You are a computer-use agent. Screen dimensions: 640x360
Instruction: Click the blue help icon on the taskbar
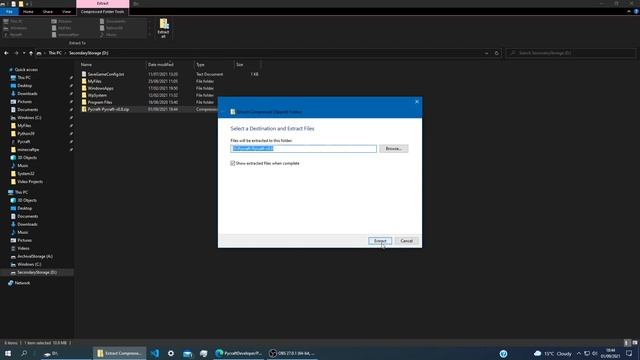pyautogui.click(x=503, y=354)
